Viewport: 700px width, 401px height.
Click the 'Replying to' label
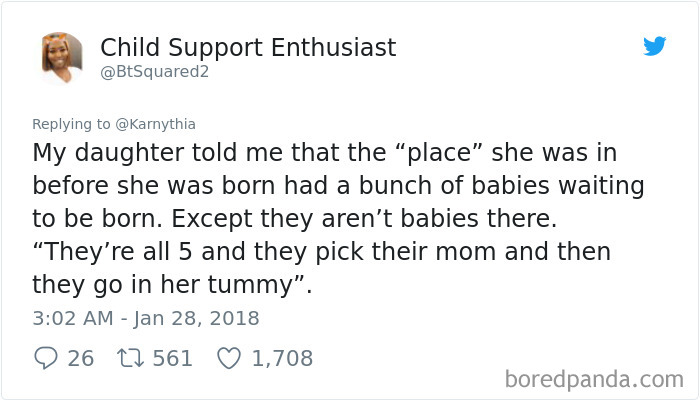(72, 124)
